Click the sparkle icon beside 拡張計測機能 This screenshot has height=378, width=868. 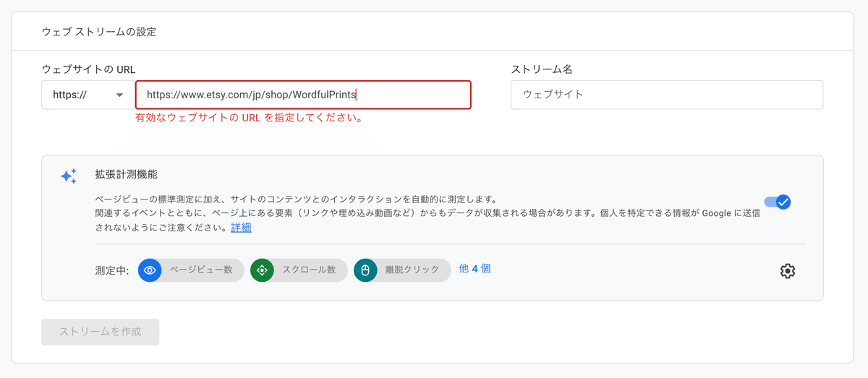click(69, 176)
